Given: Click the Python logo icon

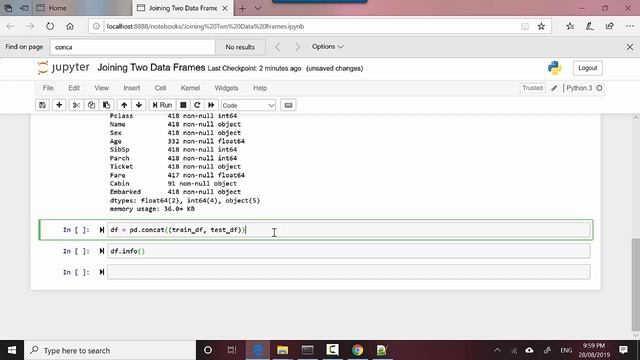Looking at the screenshot, I should point(554,68).
